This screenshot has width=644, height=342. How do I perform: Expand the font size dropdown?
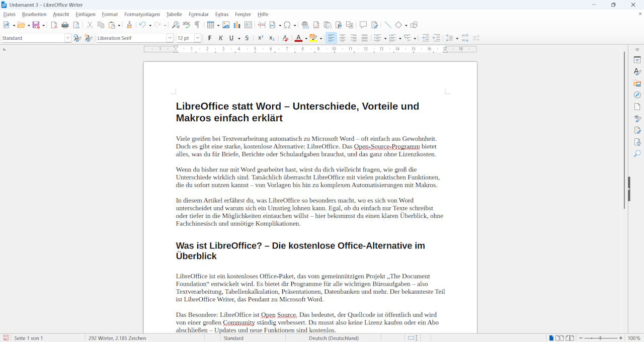pos(198,38)
